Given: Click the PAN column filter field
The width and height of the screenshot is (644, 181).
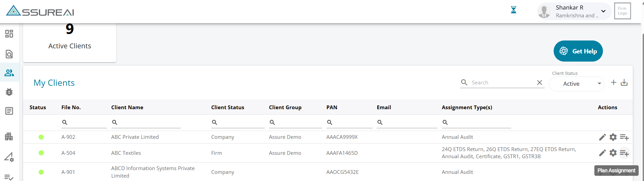Looking at the screenshot, I should (352, 122).
